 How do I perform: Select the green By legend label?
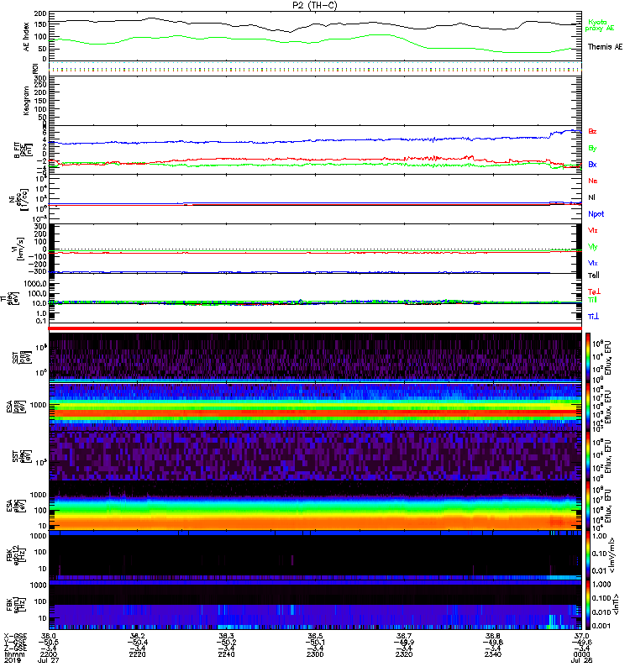coord(592,149)
